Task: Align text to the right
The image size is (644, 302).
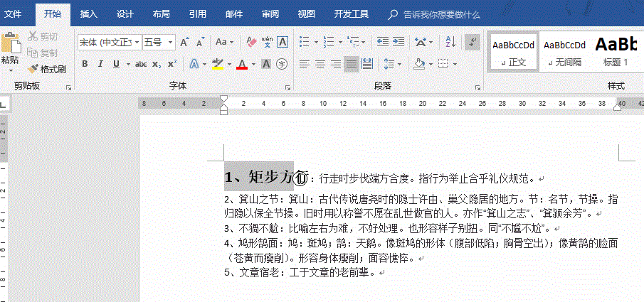Action: 336,64
